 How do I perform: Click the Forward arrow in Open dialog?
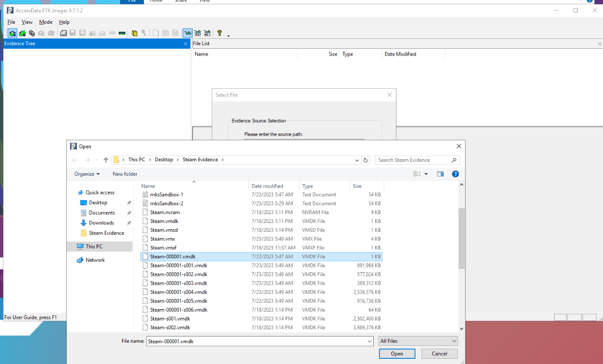tap(87, 160)
